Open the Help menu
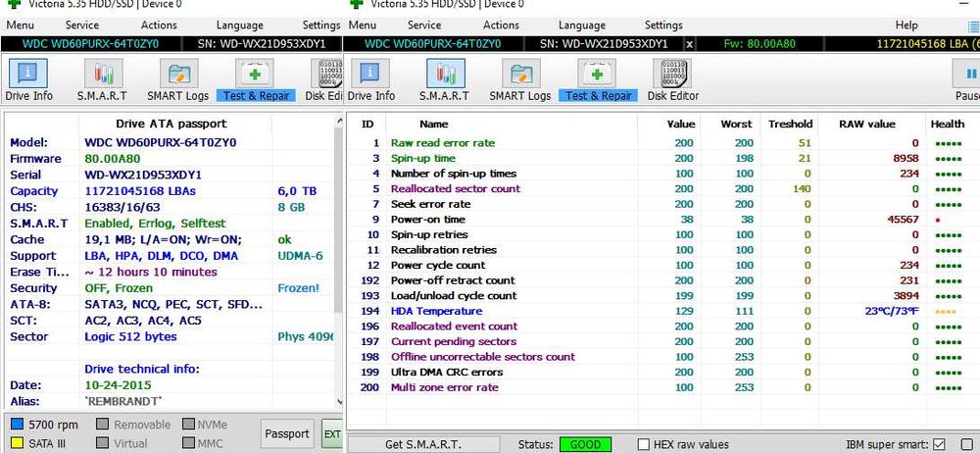This screenshot has width=980, height=453. 906,25
